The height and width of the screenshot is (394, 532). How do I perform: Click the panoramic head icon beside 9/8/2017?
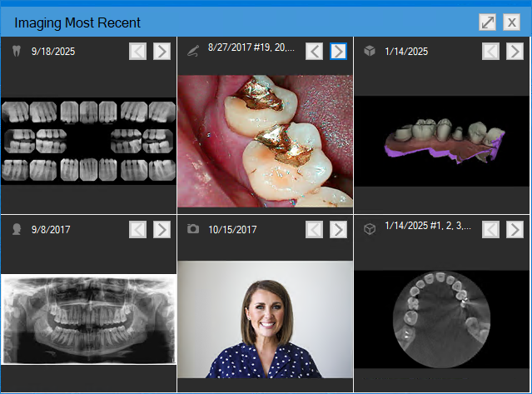pyautogui.click(x=15, y=229)
